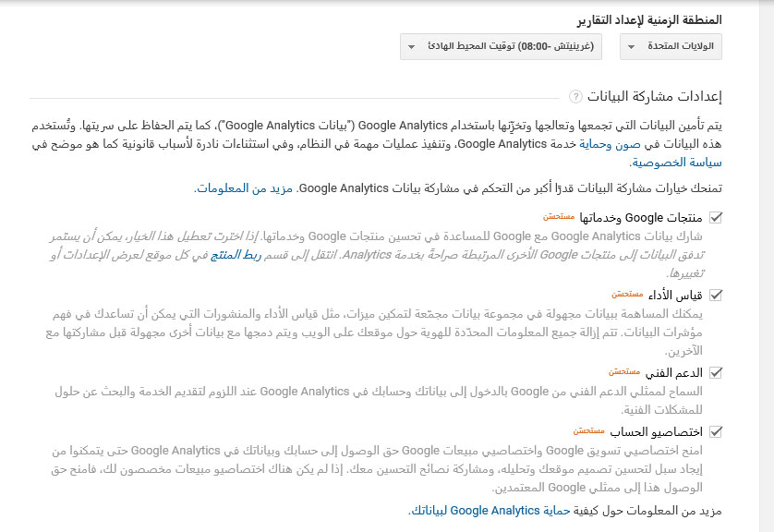This screenshot has height=532, width=774.
Task: Click the المنطقة الزمنية لإعداد التقارير heading
Action: [x=649, y=20]
